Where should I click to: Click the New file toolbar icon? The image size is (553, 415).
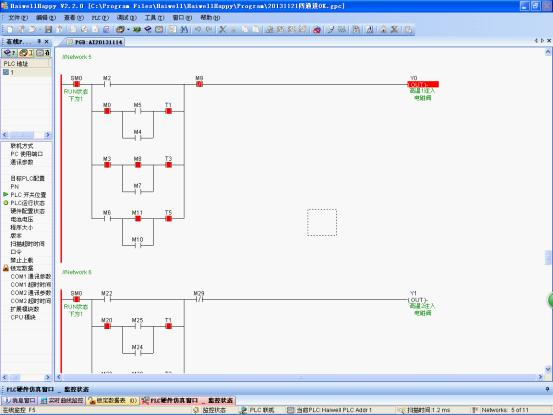[10, 30]
